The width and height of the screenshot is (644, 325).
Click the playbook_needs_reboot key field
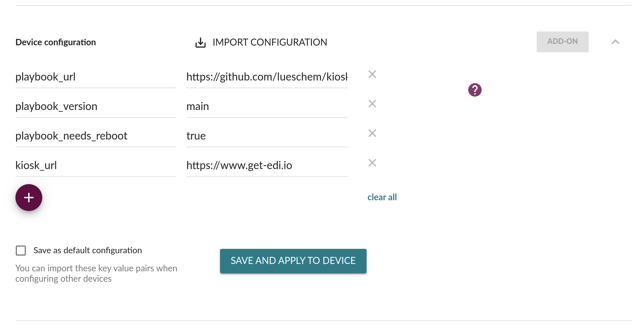pos(96,136)
